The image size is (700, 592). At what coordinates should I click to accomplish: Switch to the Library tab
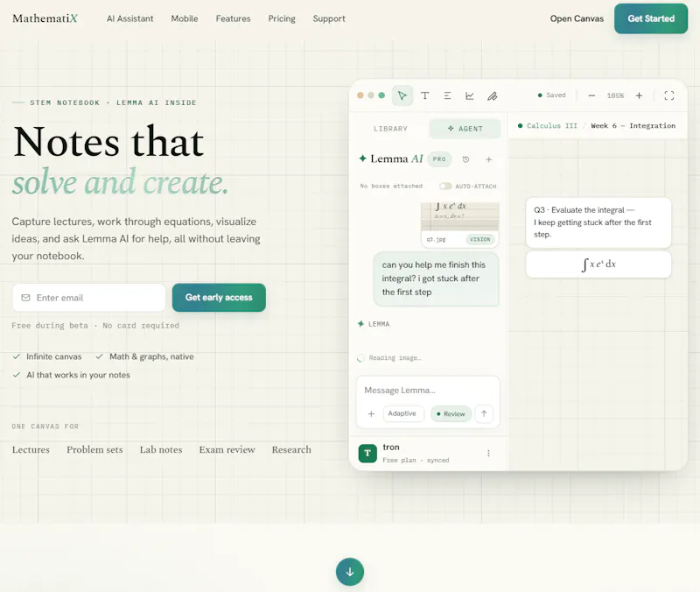390,129
